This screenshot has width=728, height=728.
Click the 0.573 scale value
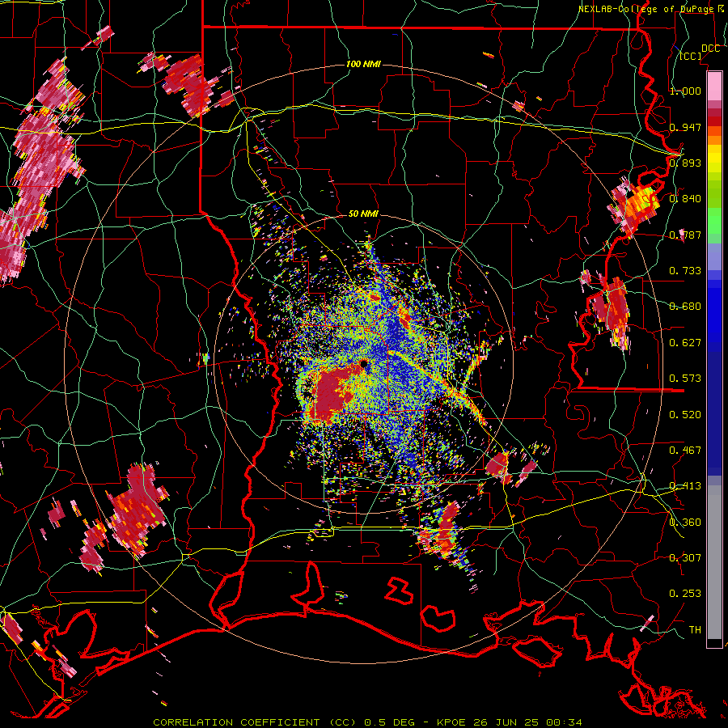click(x=685, y=379)
